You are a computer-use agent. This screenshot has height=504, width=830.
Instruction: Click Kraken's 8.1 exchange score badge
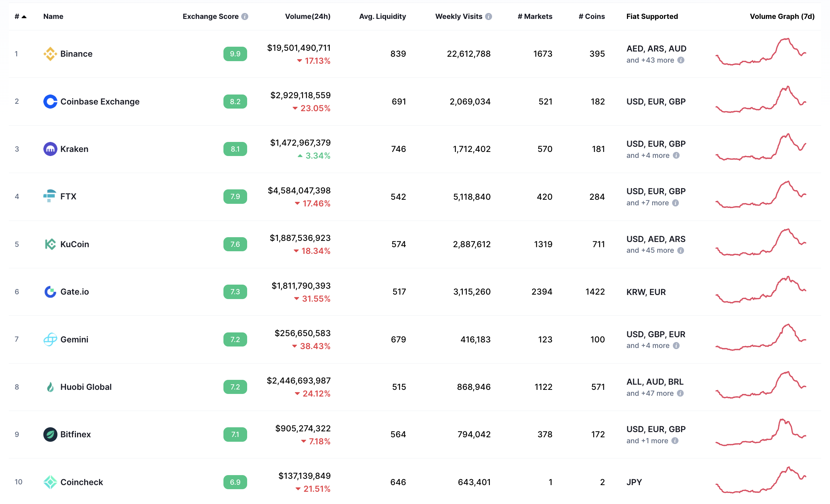pyautogui.click(x=235, y=149)
